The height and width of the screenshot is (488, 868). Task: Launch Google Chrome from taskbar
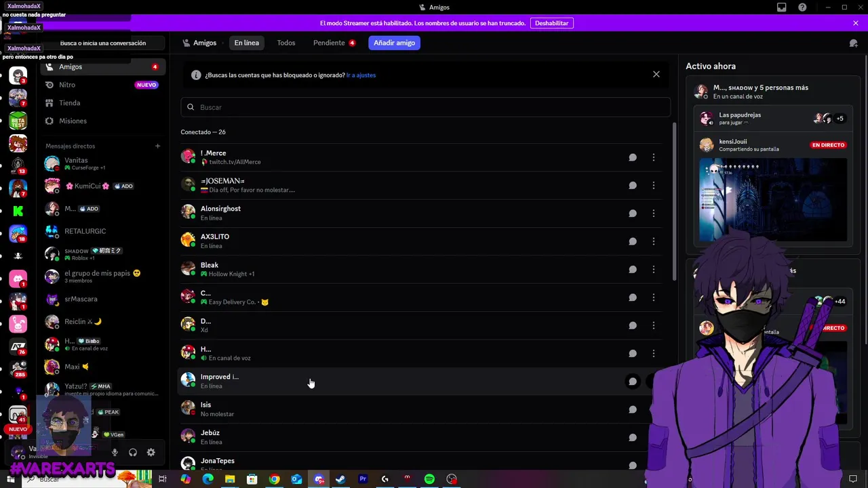274,479
